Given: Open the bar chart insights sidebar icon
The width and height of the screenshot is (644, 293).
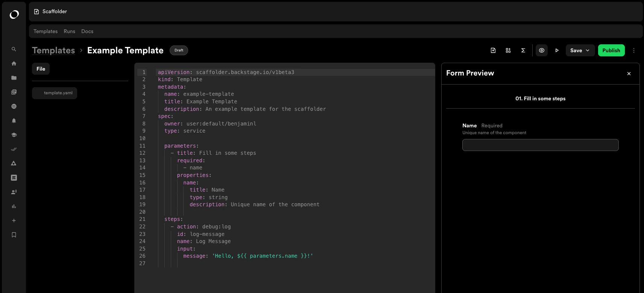Looking at the screenshot, I should (x=14, y=206).
